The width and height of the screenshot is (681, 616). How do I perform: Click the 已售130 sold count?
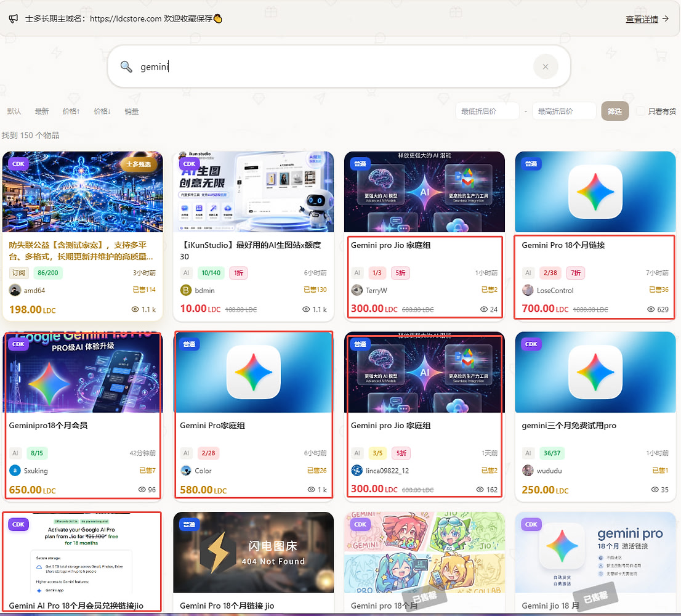tap(315, 290)
